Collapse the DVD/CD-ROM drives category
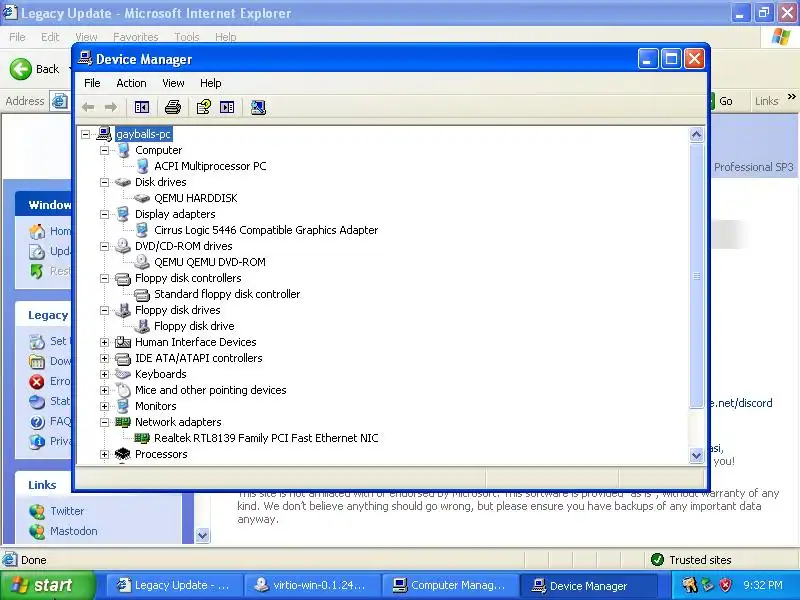 (105, 246)
